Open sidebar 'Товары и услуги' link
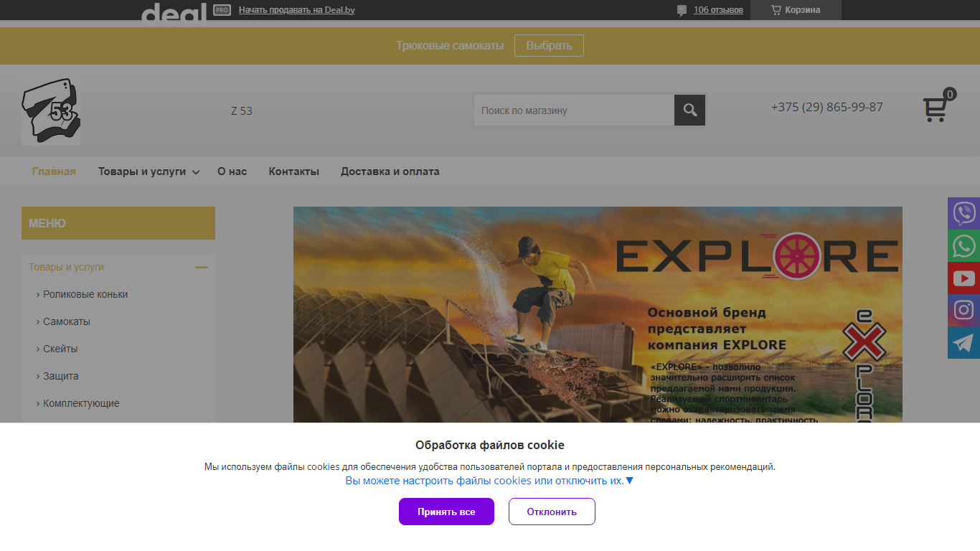 [x=66, y=267]
